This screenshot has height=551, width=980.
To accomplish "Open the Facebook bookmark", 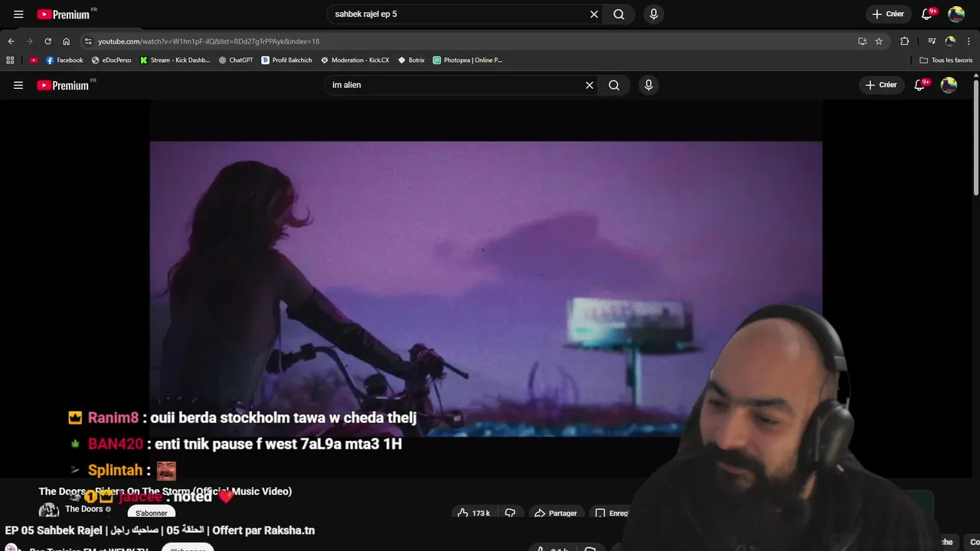I will pyautogui.click(x=64, y=60).
